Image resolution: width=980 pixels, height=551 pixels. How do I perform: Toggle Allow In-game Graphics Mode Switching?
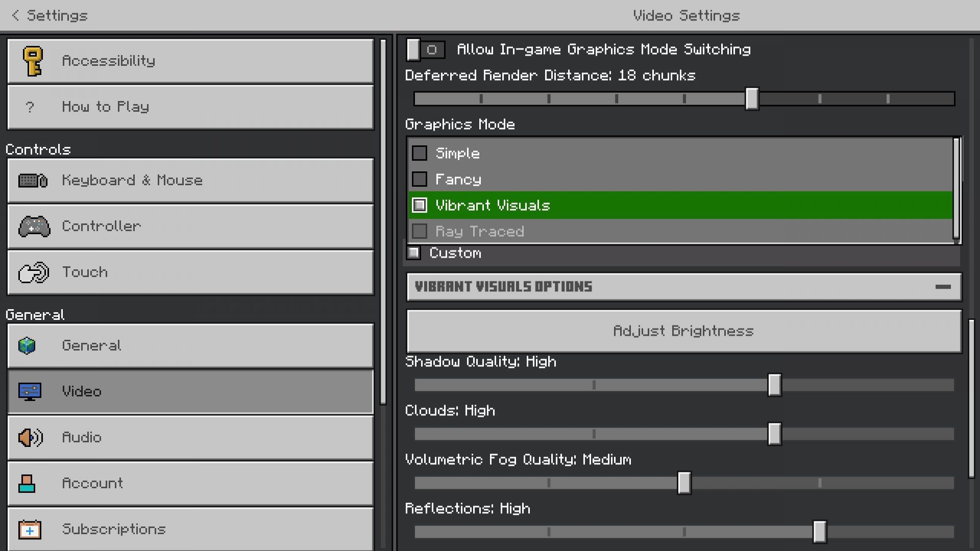coord(426,49)
